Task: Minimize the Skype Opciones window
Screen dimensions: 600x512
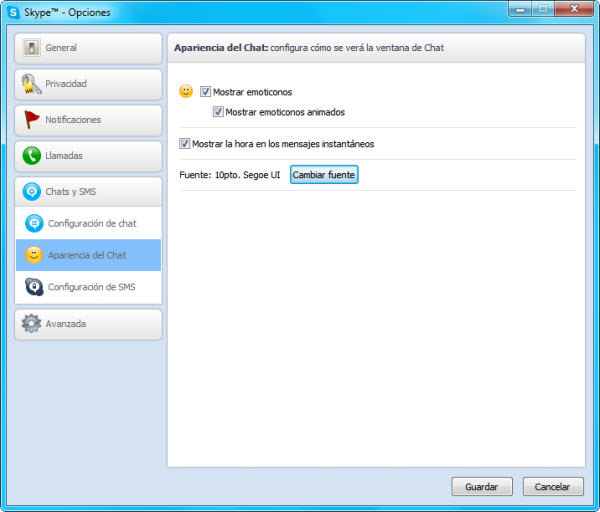Action: (520, 9)
